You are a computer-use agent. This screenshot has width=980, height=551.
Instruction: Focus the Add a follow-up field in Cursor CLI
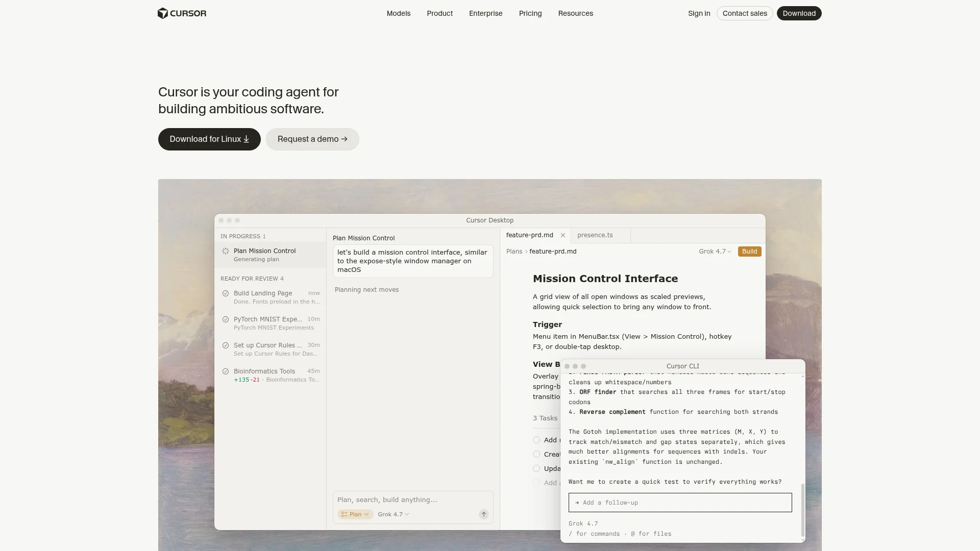tap(680, 503)
